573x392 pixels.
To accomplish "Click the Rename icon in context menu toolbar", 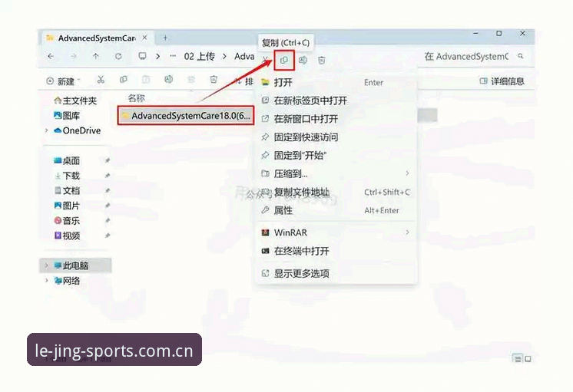I will click(303, 61).
